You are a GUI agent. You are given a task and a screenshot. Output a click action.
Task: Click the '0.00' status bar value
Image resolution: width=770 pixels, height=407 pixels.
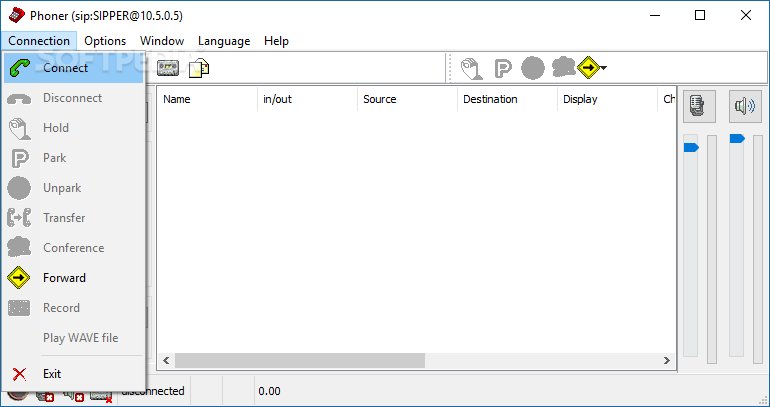click(269, 391)
